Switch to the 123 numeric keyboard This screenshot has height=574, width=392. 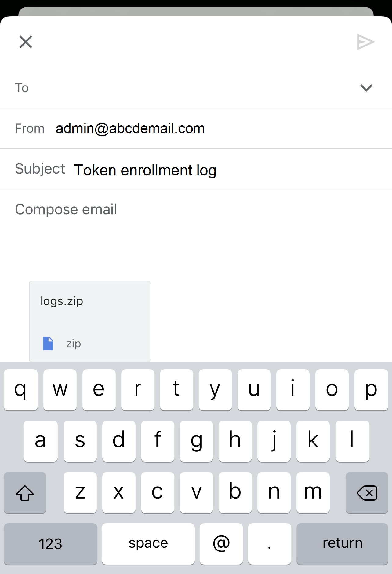[50, 544]
